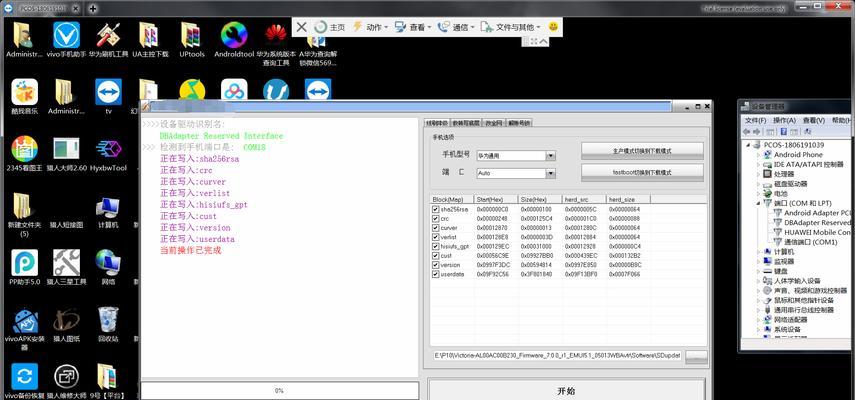
Task: Open the 端口 port Auto dropdown
Action: click(551, 173)
